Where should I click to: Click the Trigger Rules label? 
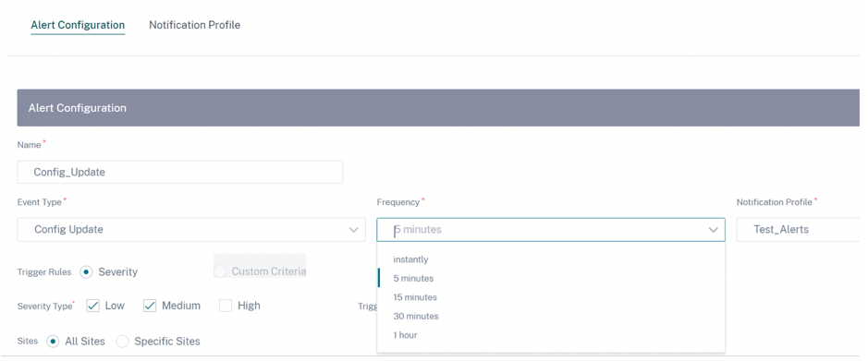[44, 272]
